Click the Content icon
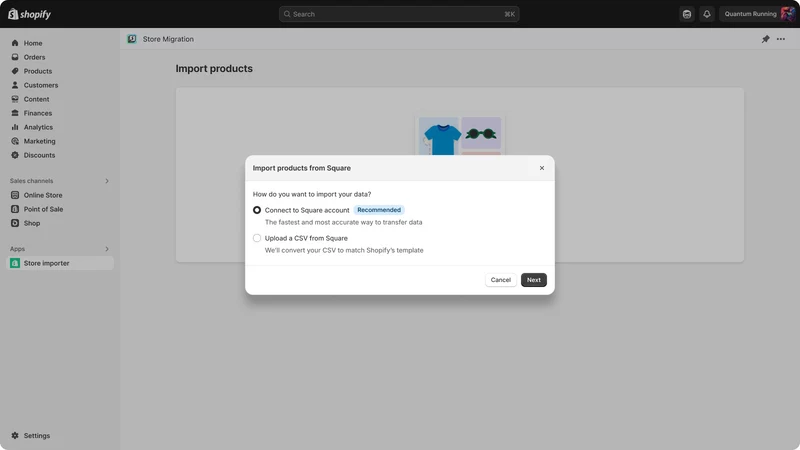 click(x=15, y=99)
